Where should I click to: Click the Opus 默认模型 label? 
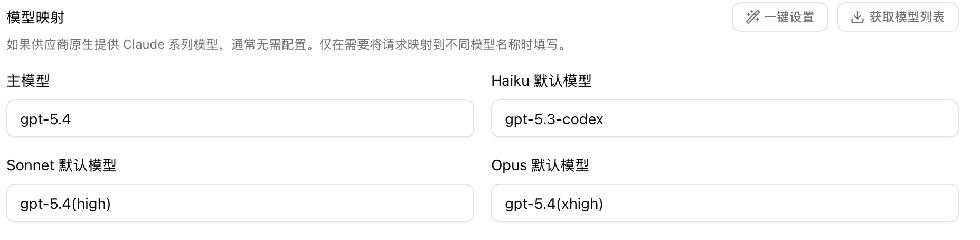tap(540, 165)
